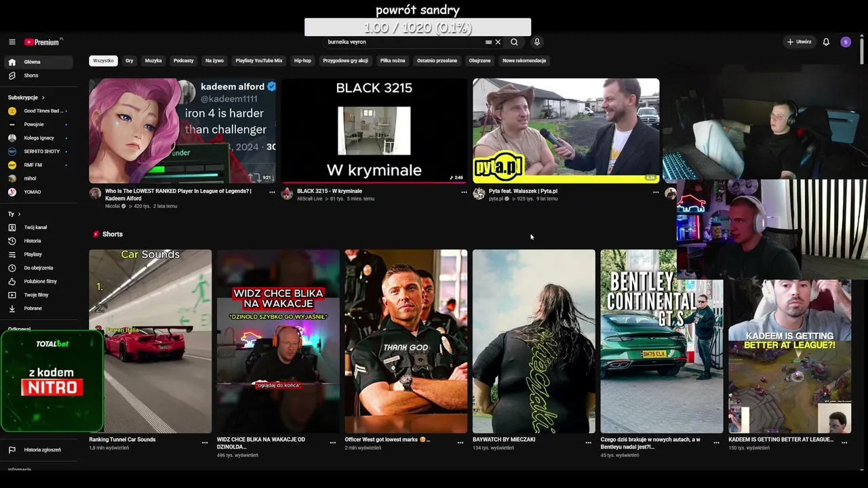Open Shorts from the sidebar
This screenshot has width=868, height=488.
[39, 75]
